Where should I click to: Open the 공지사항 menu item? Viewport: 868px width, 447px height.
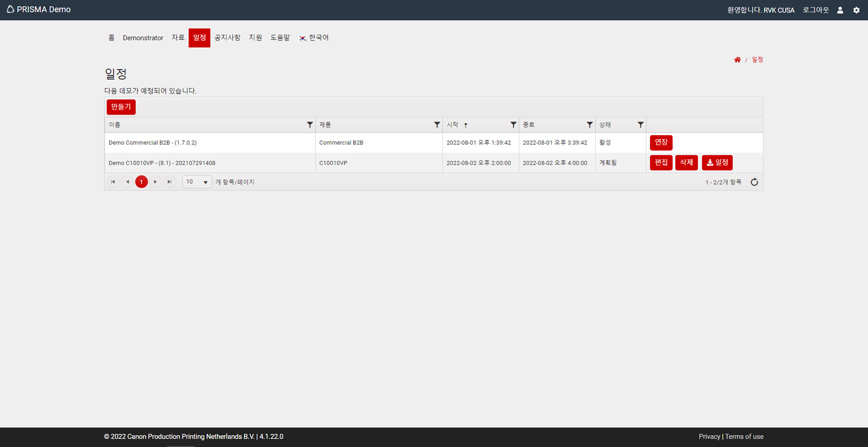(x=227, y=38)
